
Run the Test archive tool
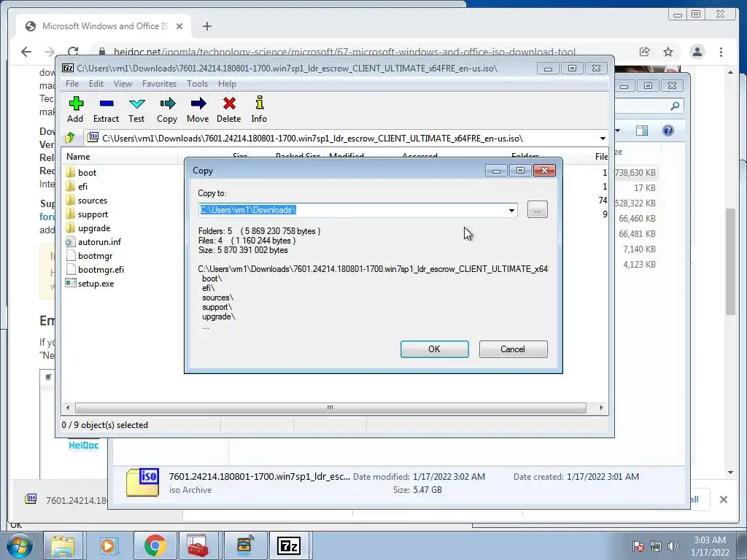point(136,104)
